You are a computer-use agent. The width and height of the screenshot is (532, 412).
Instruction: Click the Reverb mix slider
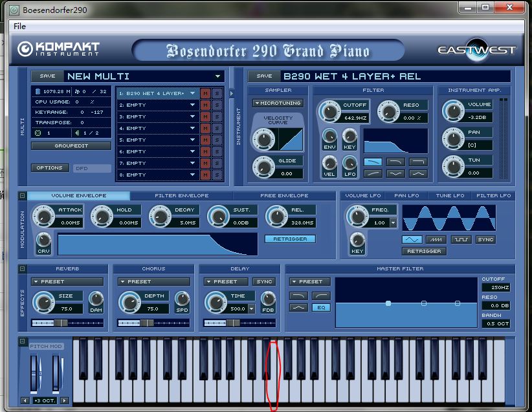coord(67,323)
